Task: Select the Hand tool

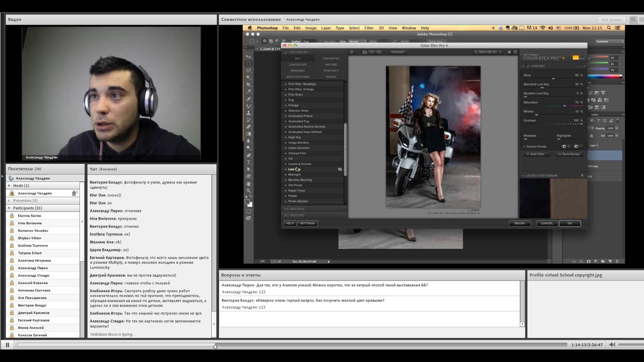Action: pos(248,184)
